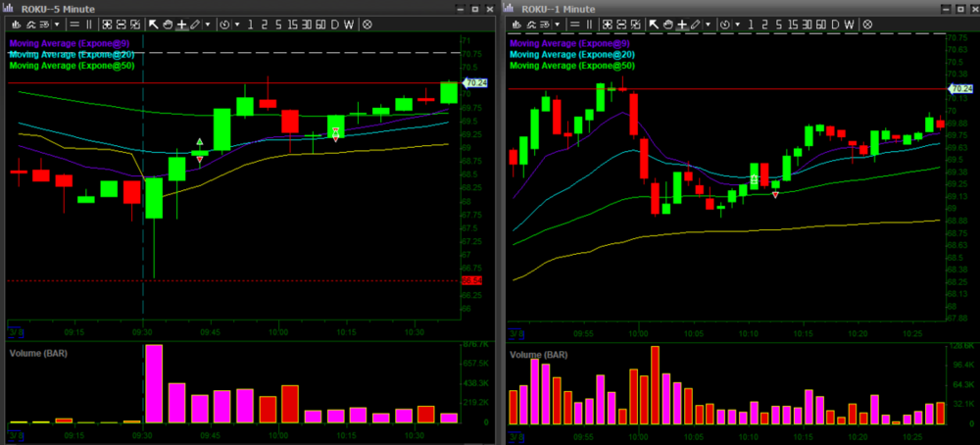Toggle vertical lines icon in 1 Minute toolbar
This screenshot has width=980, height=445.
pyautogui.click(x=590, y=23)
